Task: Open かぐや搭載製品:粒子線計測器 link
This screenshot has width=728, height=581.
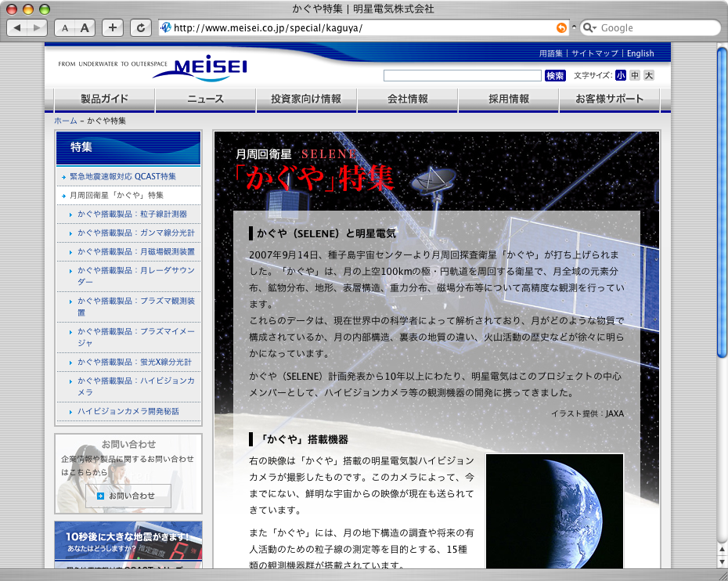Action: point(132,214)
